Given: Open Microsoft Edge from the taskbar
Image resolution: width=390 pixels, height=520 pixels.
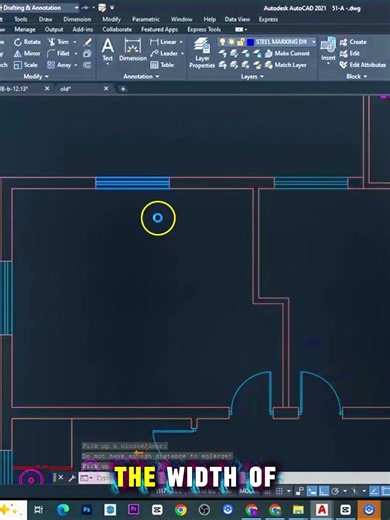Looking at the screenshot, I should [63, 510].
